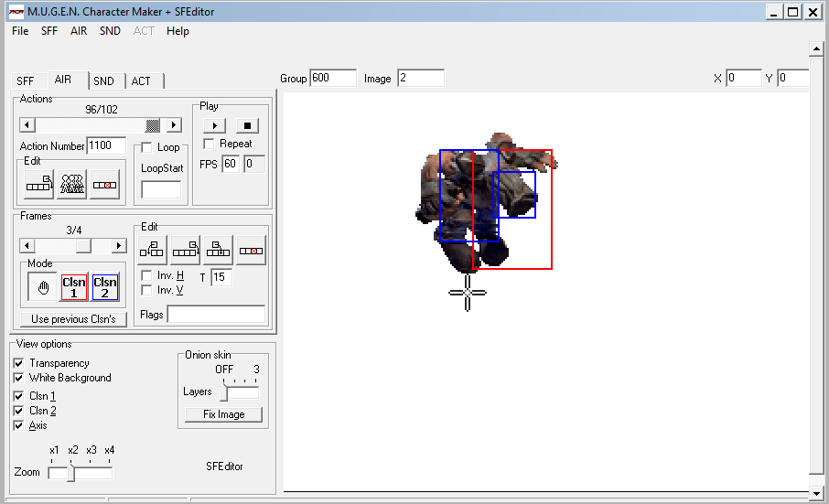Click the frame time T field
Screen dimensions: 829x504
pos(221,277)
